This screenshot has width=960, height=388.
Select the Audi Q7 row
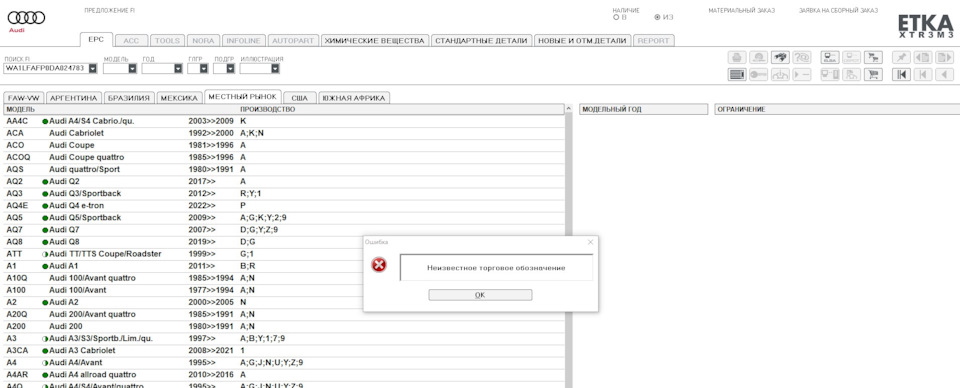tap(284, 229)
